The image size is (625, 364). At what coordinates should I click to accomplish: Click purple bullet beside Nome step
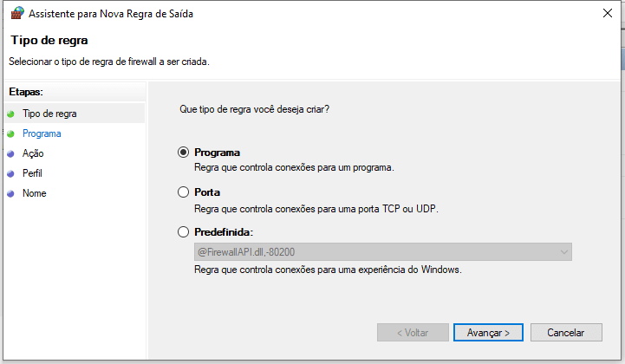[x=10, y=194]
